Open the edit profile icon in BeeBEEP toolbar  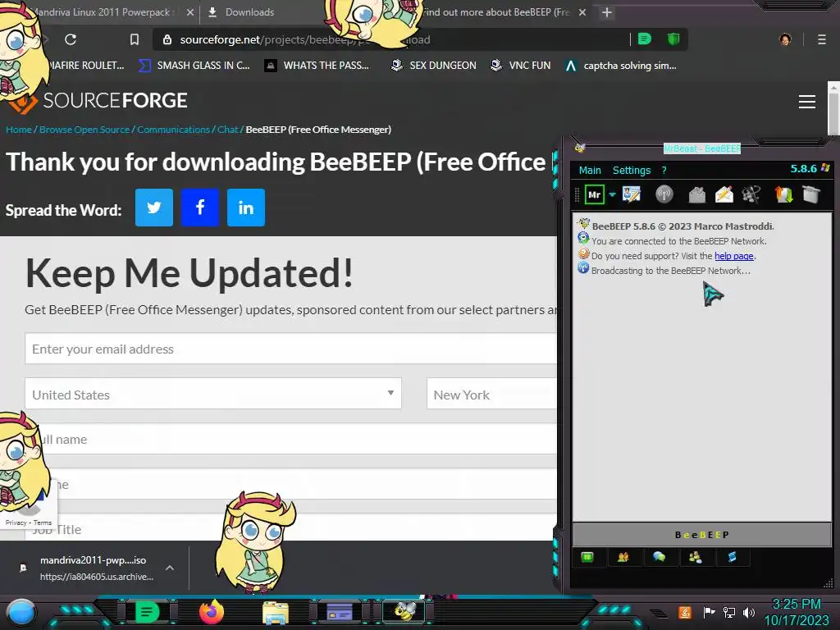[x=631, y=194]
